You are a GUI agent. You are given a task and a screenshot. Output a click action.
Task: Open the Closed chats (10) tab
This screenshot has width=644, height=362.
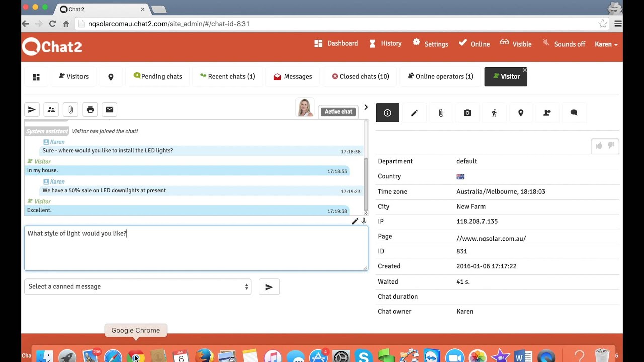pos(360,77)
